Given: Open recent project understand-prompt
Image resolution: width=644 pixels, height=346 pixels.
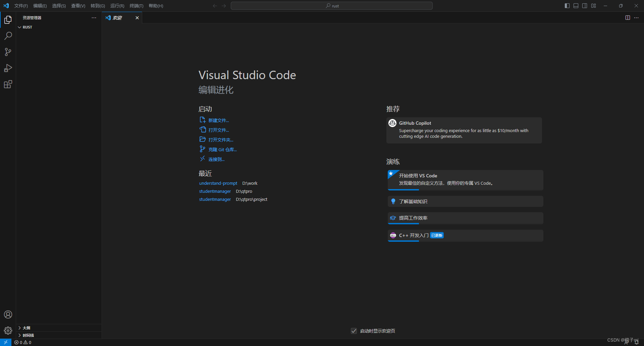Looking at the screenshot, I should pos(218,183).
